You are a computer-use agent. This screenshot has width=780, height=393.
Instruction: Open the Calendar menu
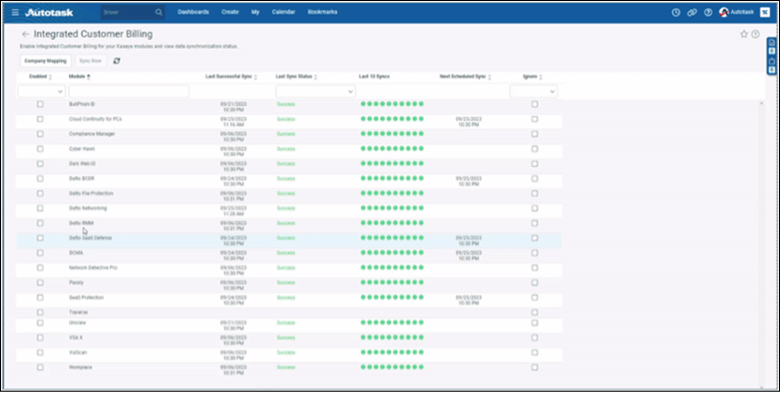point(284,12)
